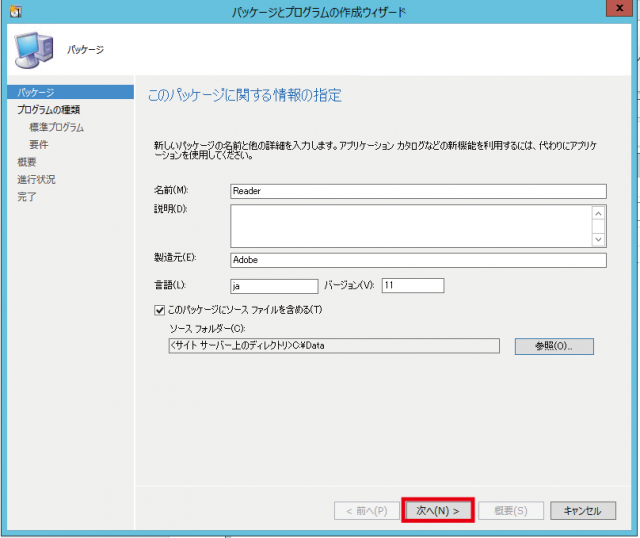Viewport: 640px width, 538px height.
Task: Click the 言語 field containing ja
Action: (273, 286)
